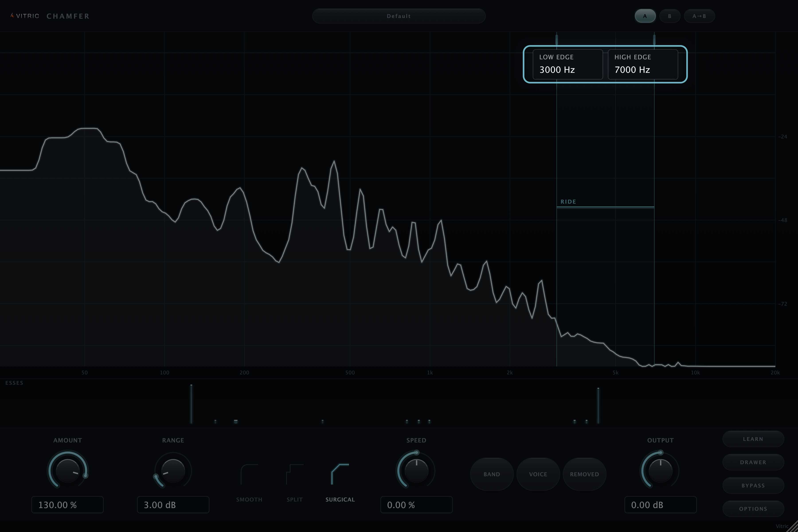Screen dimensions: 798x532
Task: Toggle the VOICE listen button
Action: pos(538,474)
